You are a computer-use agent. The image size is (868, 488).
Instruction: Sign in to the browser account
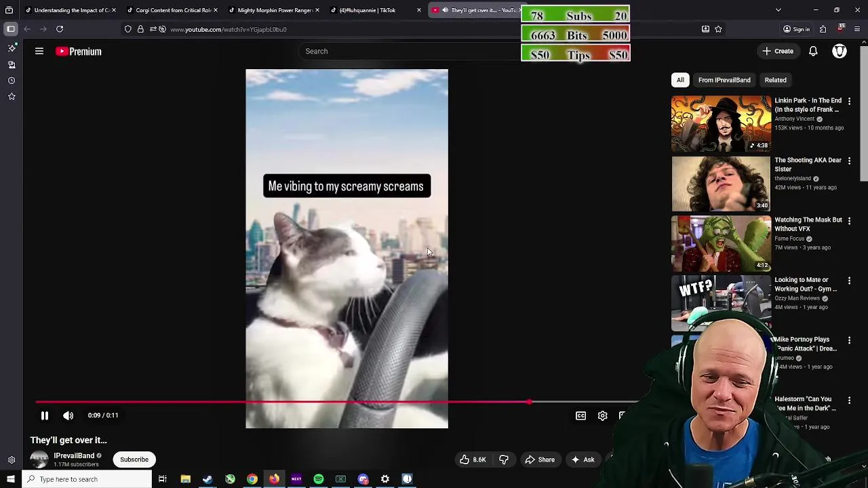pos(796,29)
